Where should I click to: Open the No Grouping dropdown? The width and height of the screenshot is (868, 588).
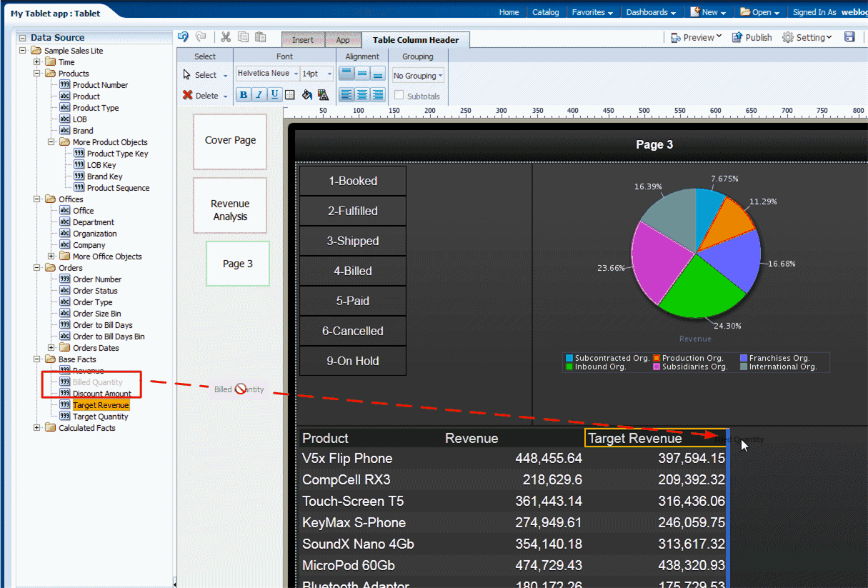point(418,75)
